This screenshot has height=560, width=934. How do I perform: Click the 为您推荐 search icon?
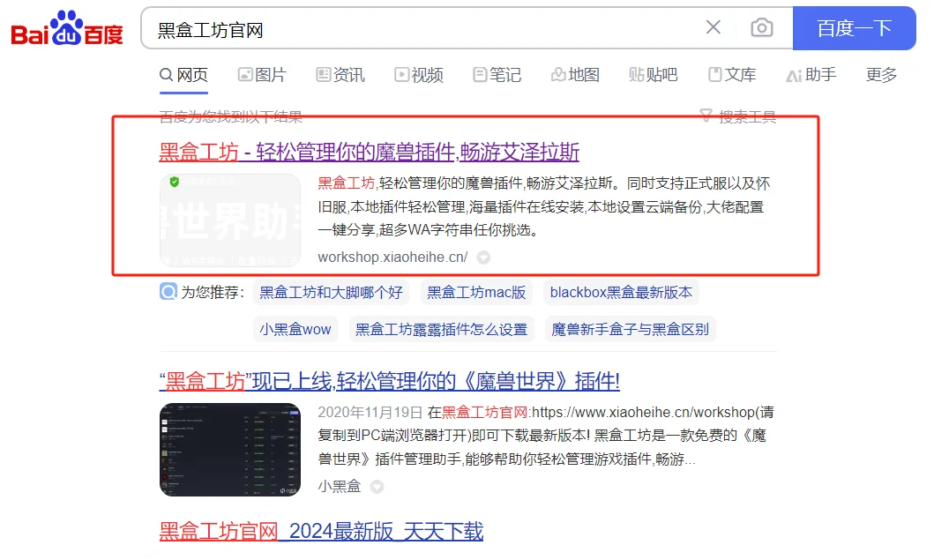click(x=168, y=292)
